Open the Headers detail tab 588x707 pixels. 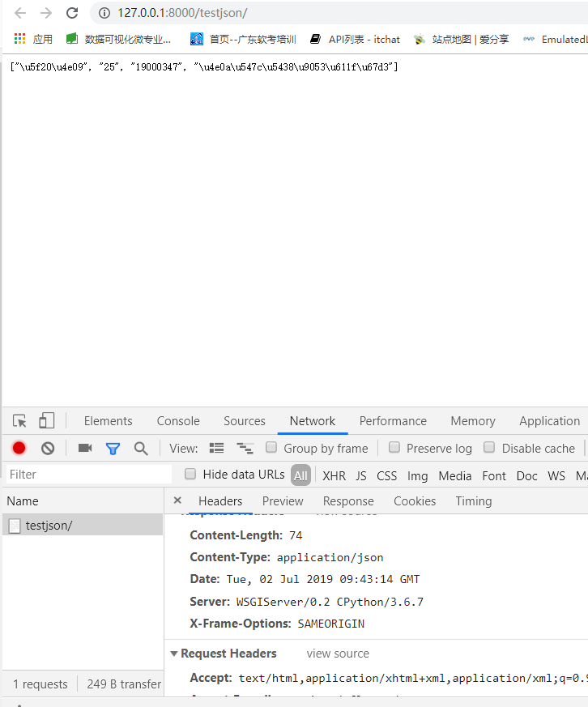pyautogui.click(x=220, y=501)
